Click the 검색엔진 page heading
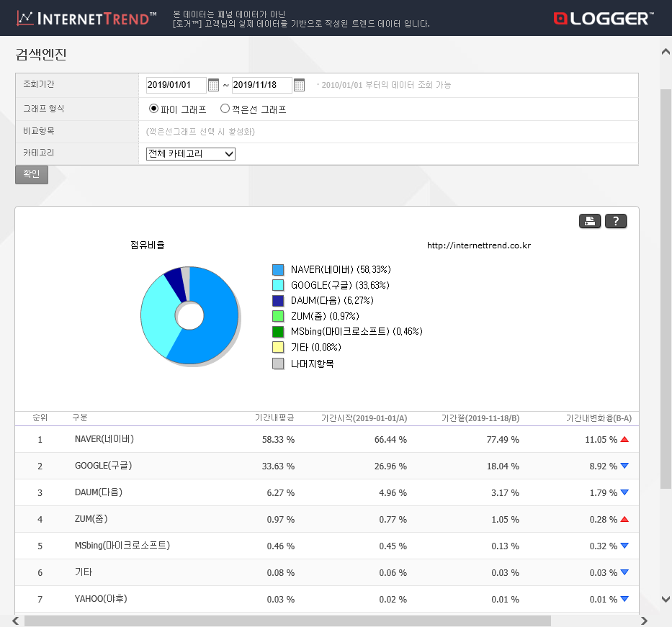672x627 pixels. [41, 55]
